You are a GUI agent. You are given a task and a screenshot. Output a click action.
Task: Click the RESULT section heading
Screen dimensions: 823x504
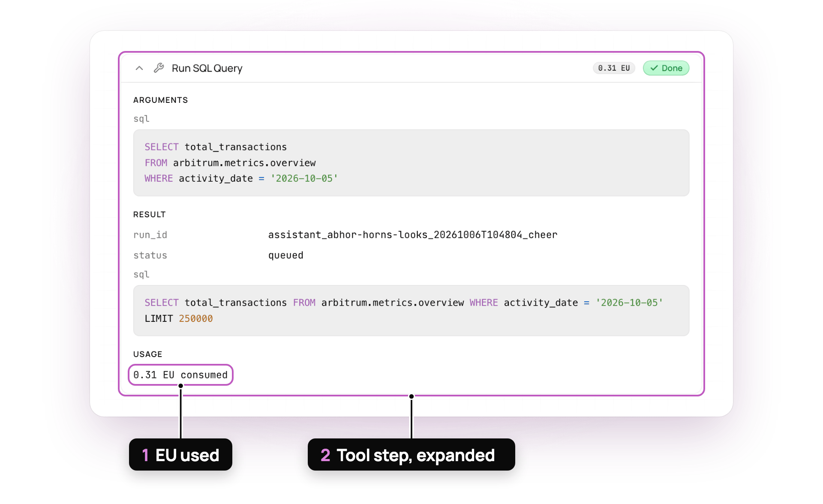[x=149, y=214]
